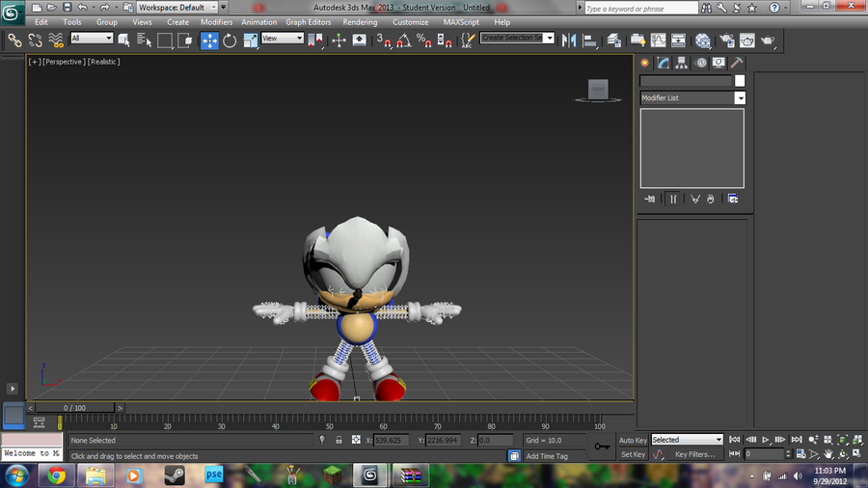Toggle Auto Key mode
Screen dimensions: 868x488
(x=633, y=441)
